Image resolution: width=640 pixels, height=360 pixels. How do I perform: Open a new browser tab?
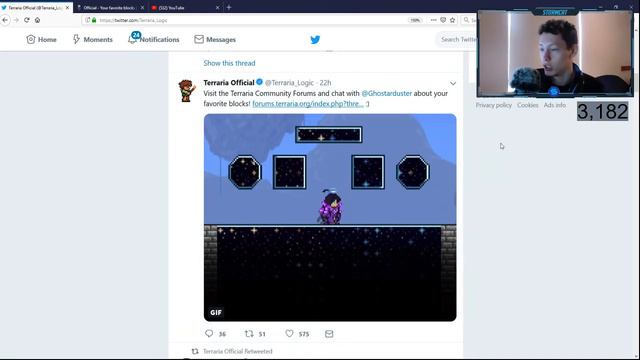(229, 7)
